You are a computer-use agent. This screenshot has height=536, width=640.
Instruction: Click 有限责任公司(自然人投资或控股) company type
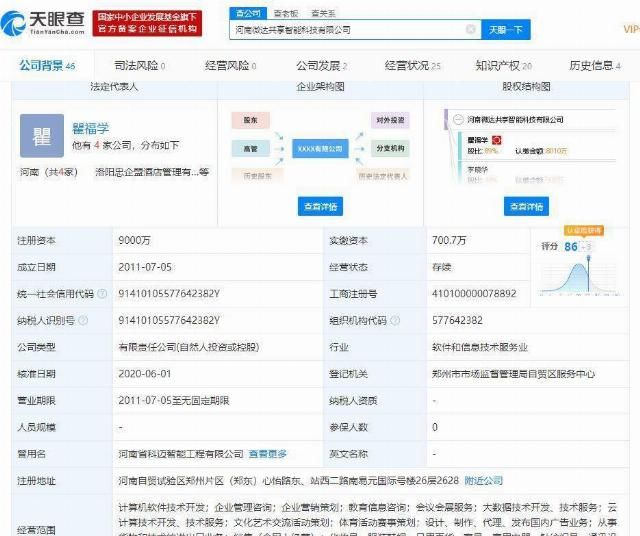tap(189, 347)
